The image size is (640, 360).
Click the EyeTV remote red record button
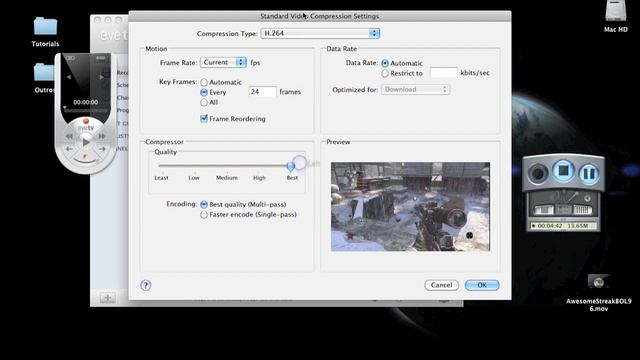pos(86,121)
